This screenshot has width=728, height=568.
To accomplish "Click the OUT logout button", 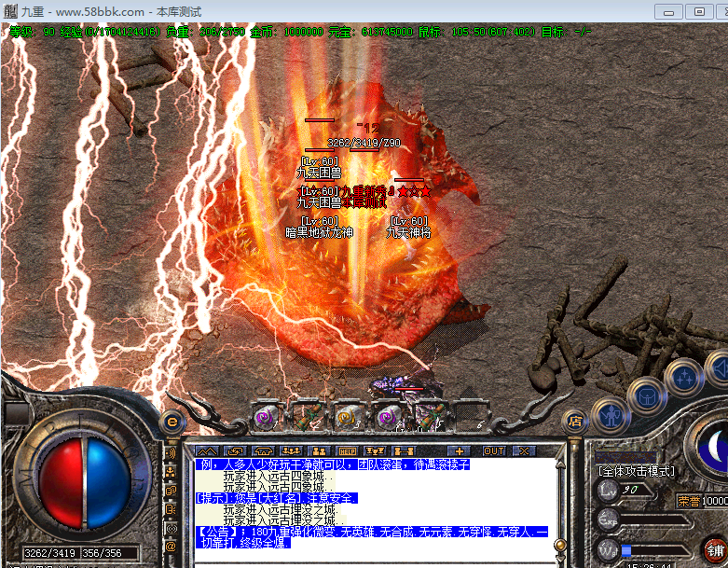I will [493, 451].
